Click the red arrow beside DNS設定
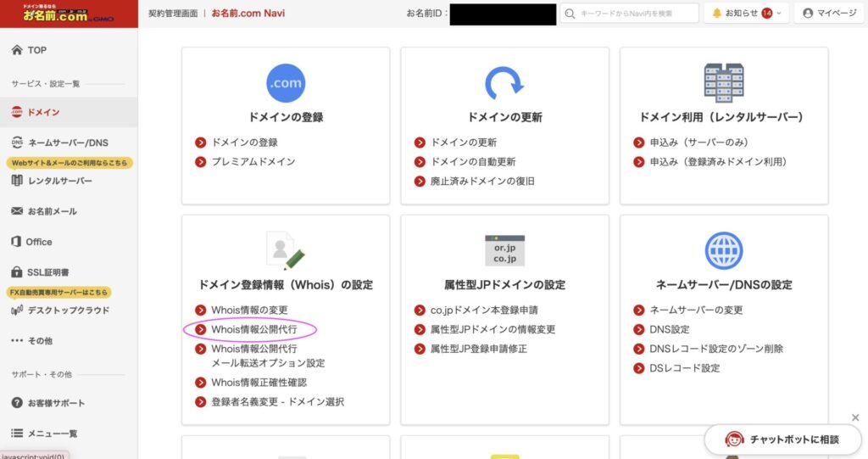The width and height of the screenshot is (868, 459). pos(639,329)
